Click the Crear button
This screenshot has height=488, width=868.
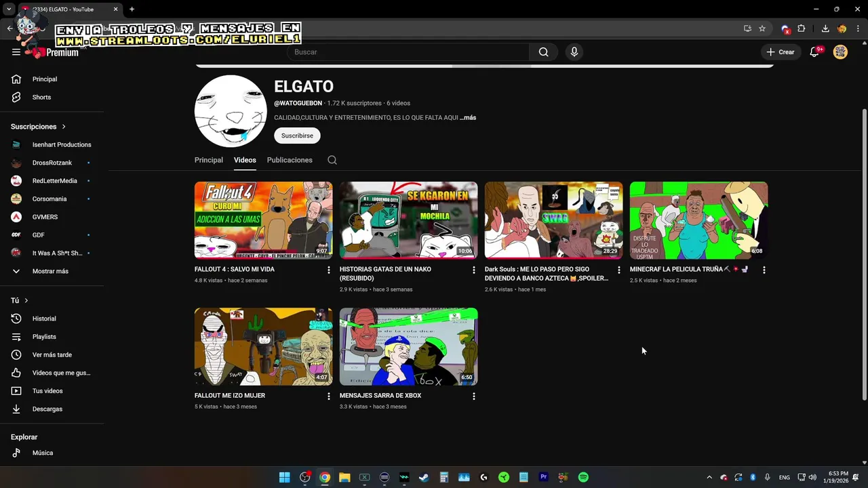tap(781, 52)
